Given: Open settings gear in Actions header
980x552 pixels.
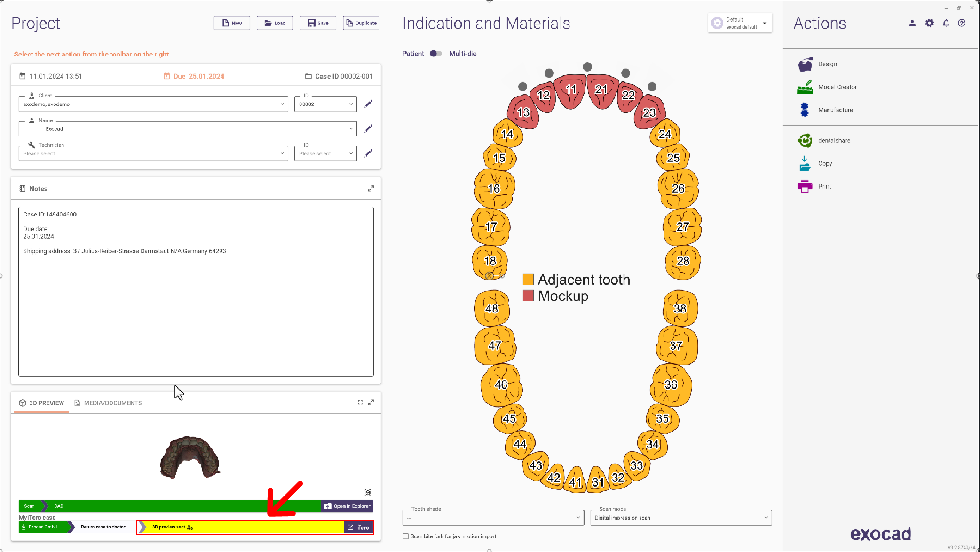Looking at the screenshot, I should [x=929, y=23].
